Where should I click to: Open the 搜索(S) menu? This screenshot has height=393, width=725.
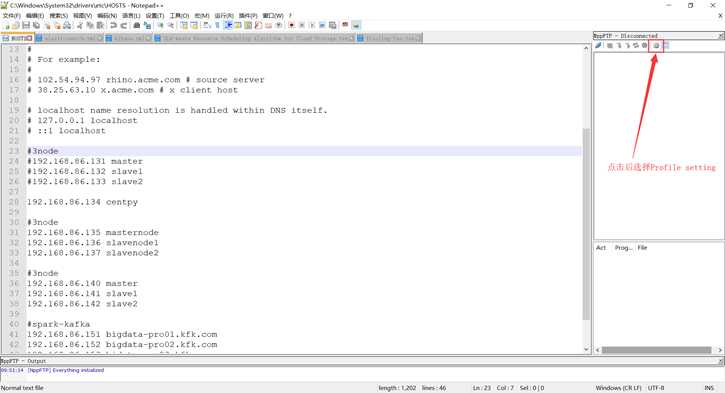pyautogui.click(x=59, y=16)
